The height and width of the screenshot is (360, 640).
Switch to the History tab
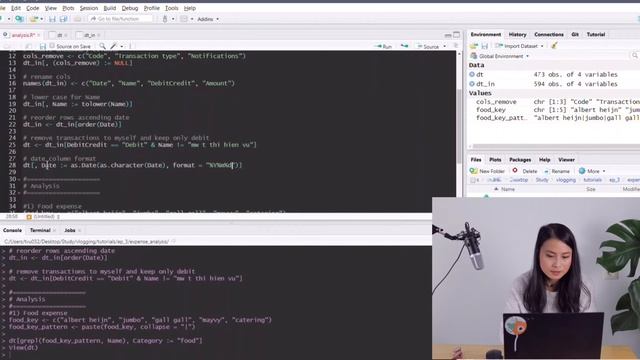[518, 35]
